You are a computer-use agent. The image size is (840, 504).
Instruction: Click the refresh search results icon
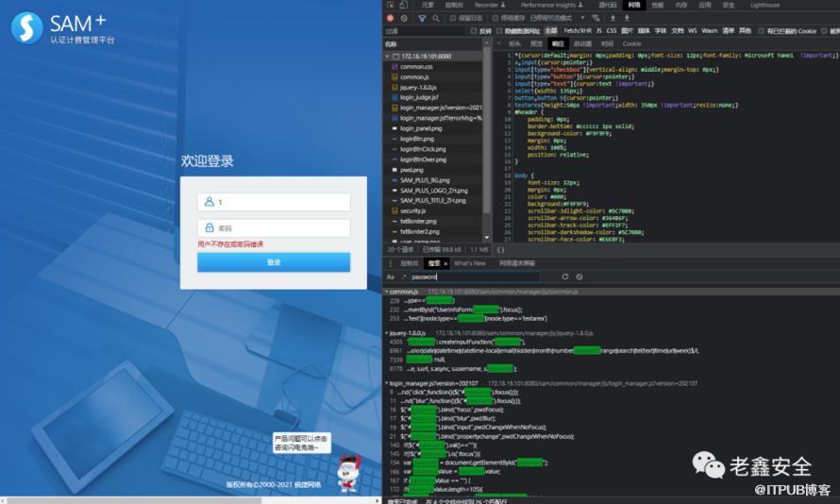565,277
